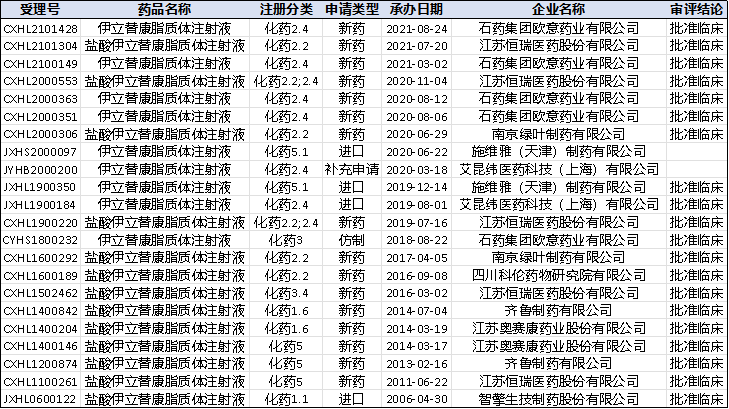Screen dimensions: 729x409
Task: Click the 承办日期 column header
Action: coord(416,10)
